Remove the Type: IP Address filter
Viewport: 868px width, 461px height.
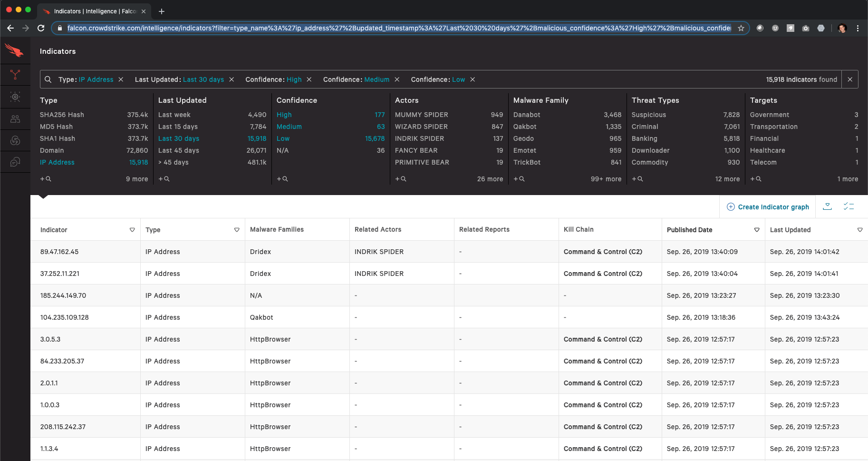pos(121,79)
